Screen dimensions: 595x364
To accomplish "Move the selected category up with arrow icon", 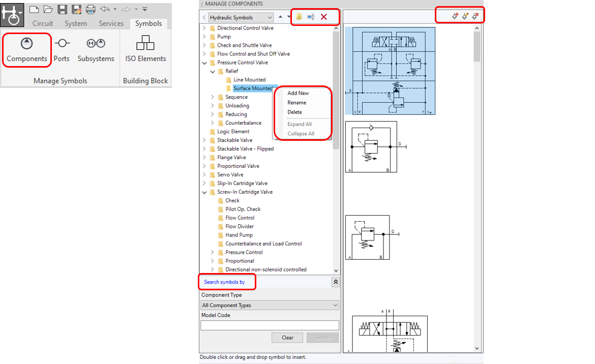I will click(x=280, y=16).
